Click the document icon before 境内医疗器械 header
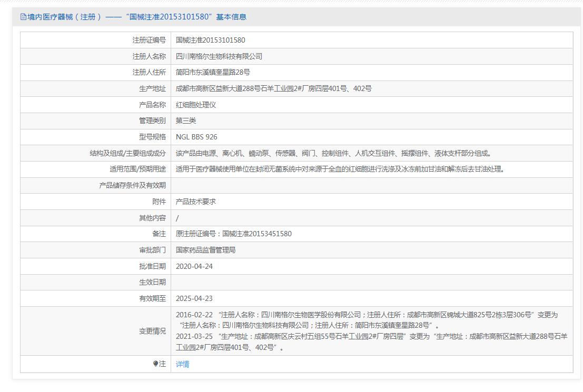583x392 pixels. (x=23, y=17)
